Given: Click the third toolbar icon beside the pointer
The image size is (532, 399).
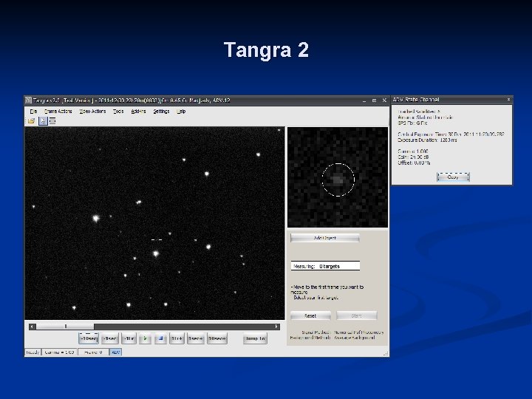Looking at the screenshot, I should click(52, 120).
